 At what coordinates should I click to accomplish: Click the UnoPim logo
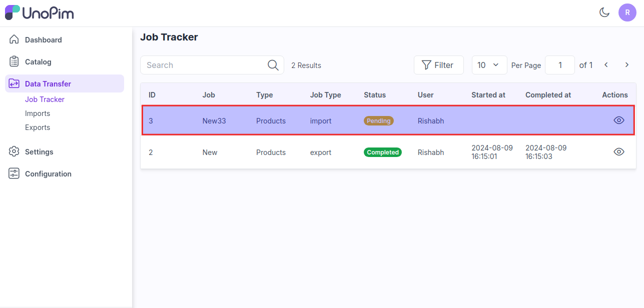pyautogui.click(x=39, y=12)
